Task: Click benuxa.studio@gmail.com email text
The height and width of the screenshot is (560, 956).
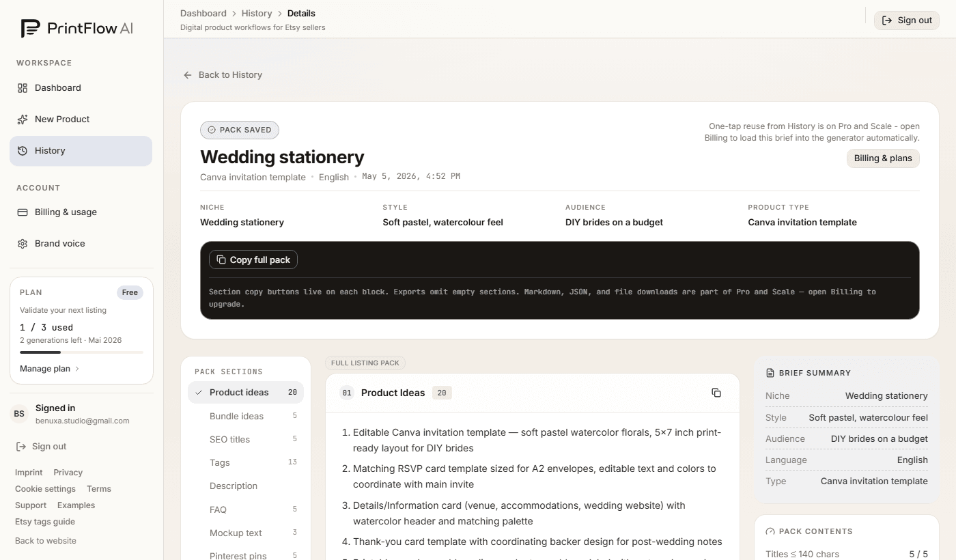Action: point(83,421)
